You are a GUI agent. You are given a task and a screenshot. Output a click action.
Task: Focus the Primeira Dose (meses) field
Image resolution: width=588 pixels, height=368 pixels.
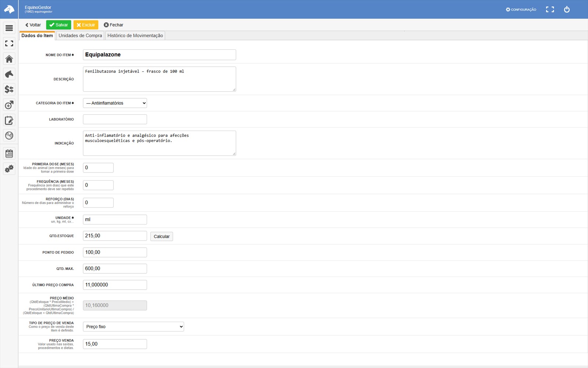pos(98,168)
